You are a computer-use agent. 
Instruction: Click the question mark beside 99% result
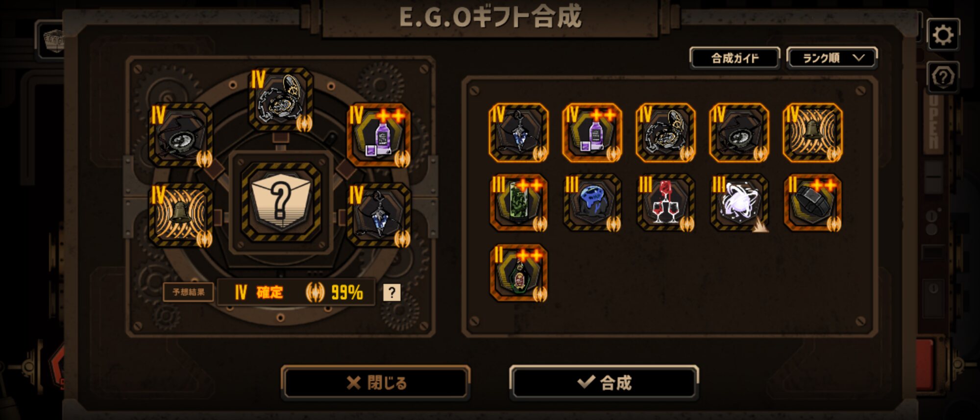click(x=392, y=293)
